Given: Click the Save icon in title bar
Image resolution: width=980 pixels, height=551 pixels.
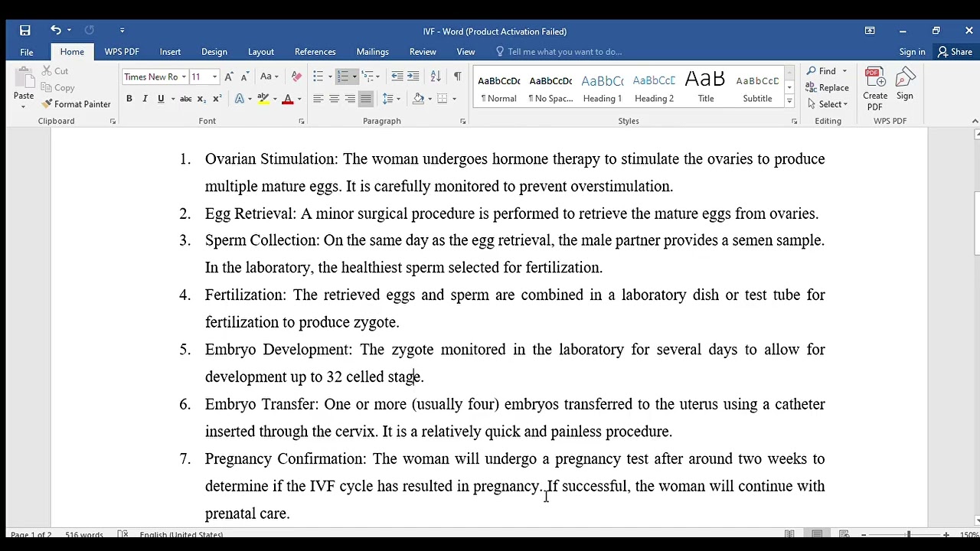Looking at the screenshot, I should click(25, 31).
